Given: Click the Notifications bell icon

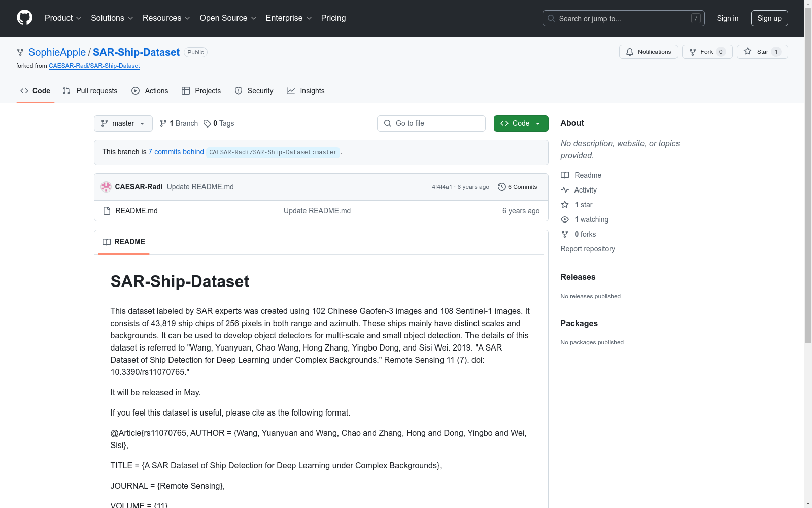Looking at the screenshot, I should pyautogui.click(x=630, y=52).
